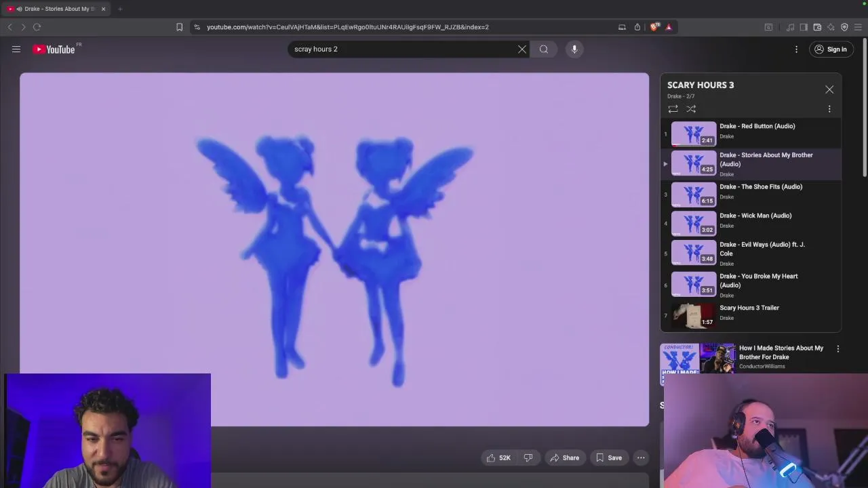Close the SCARY HOURS 3 playlist panel
The image size is (868, 488).
(829, 89)
